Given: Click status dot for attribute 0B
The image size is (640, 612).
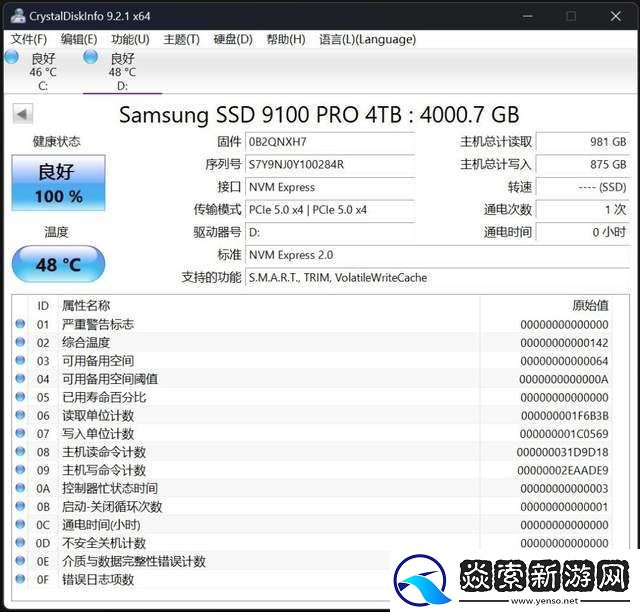Looking at the screenshot, I should [20, 506].
